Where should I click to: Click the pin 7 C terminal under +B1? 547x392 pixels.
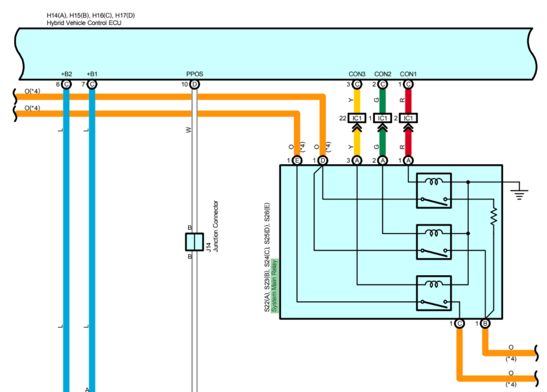click(x=92, y=84)
